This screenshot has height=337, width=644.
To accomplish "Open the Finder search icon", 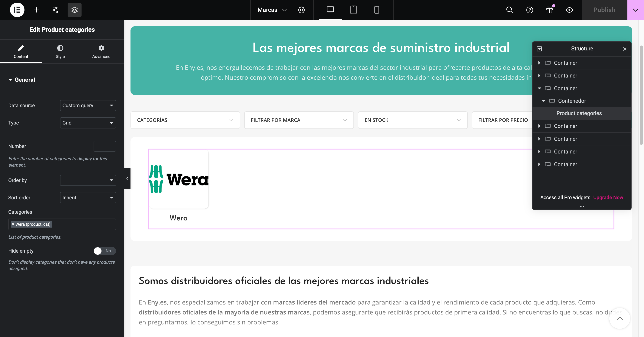I will (x=510, y=10).
